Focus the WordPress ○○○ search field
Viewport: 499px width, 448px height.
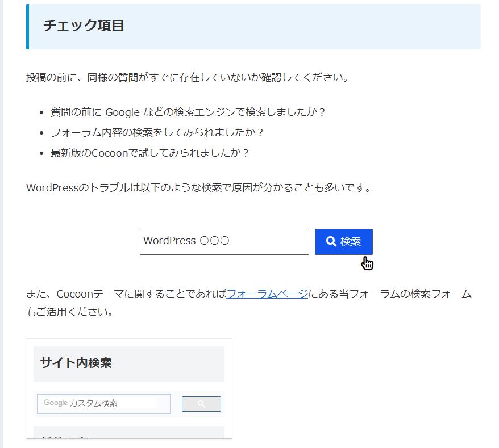224,242
